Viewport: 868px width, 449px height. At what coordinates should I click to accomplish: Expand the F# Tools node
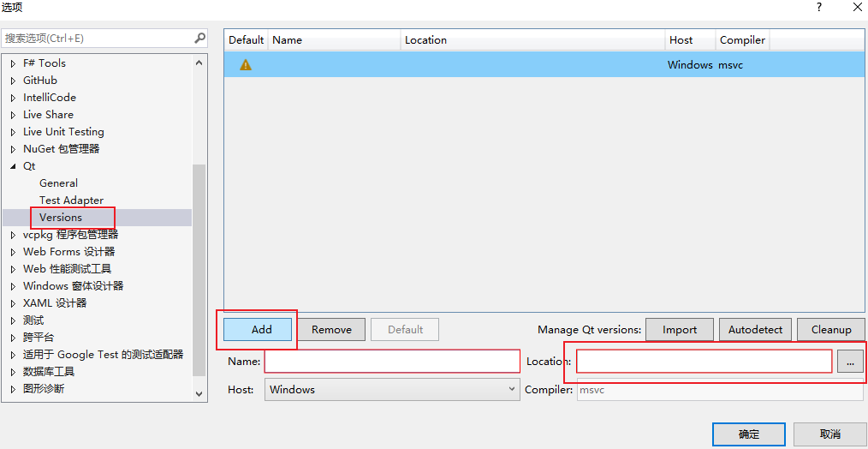tap(14, 63)
